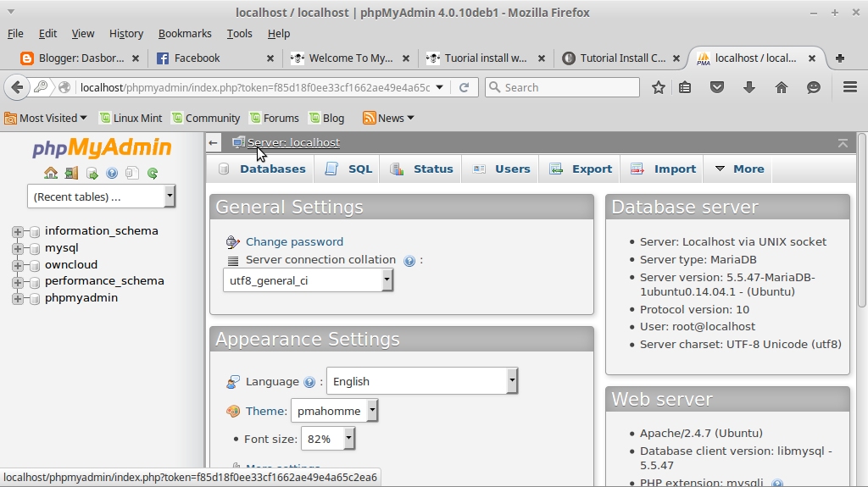868x487 pixels.
Task: Click Change password link
Action: click(294, 242)
